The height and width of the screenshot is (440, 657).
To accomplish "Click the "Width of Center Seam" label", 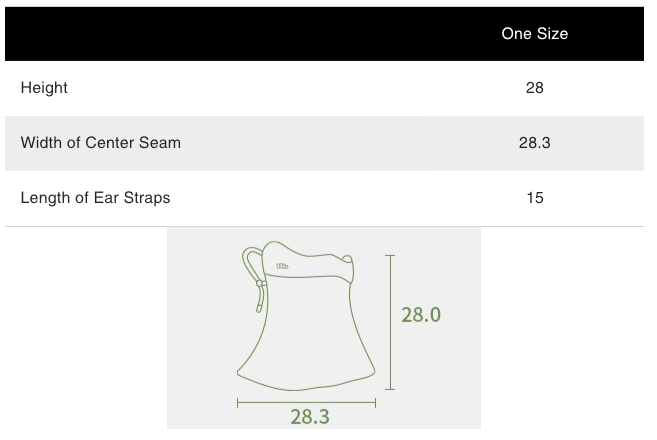I will tap(100, 143).
